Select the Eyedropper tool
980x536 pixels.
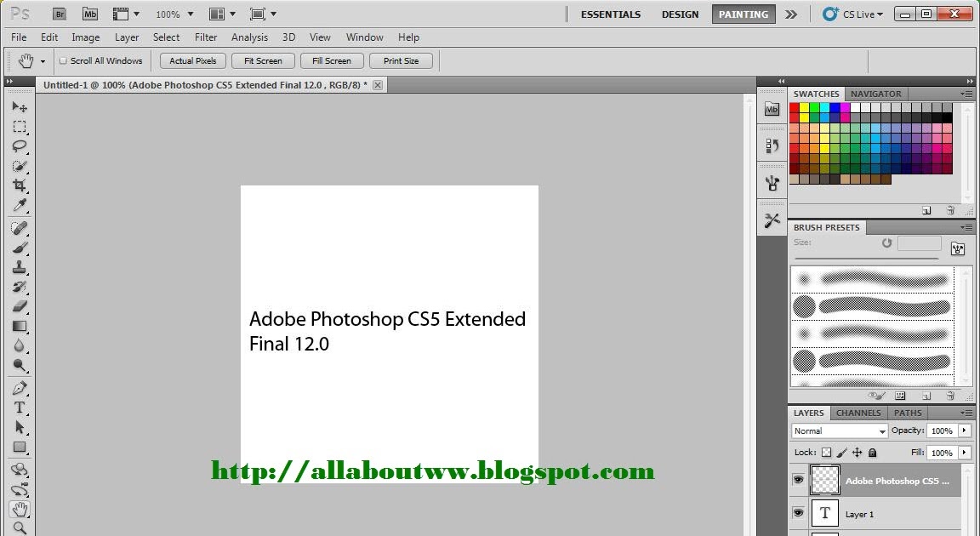click(x=20, y=206)
